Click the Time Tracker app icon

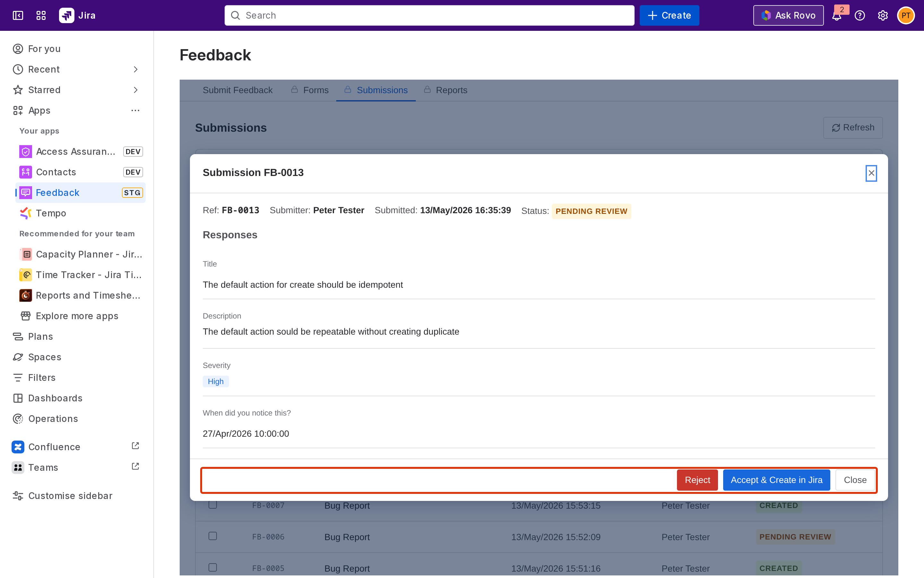tap(26, 275)
